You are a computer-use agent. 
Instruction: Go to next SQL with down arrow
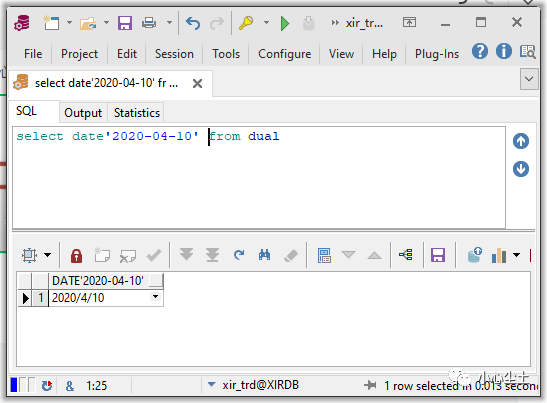521,169
